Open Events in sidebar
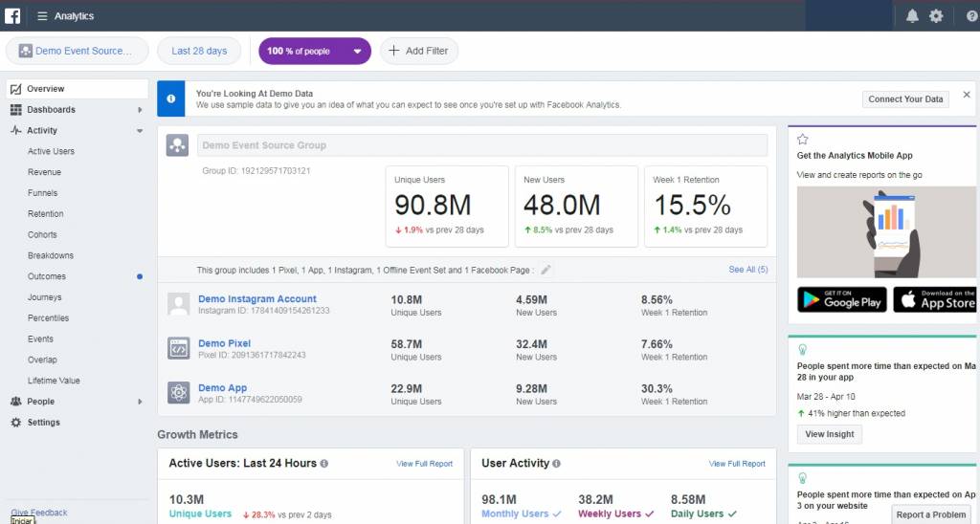980x524 pixels. (40, 339)
